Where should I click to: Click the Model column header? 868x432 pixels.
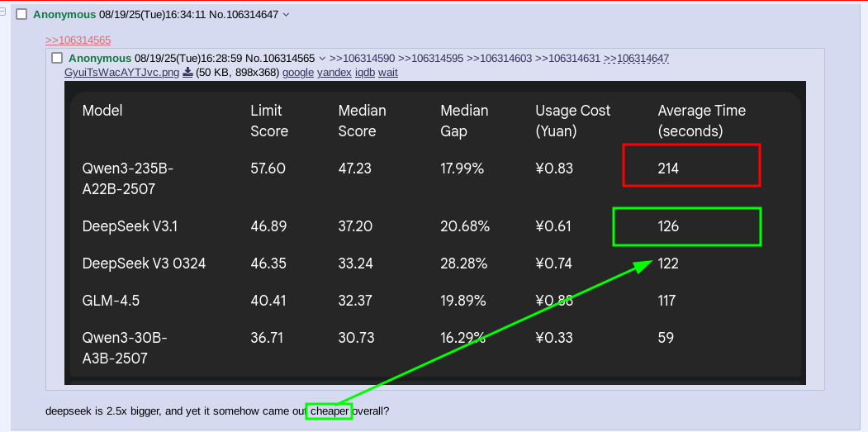pos(102,110)
